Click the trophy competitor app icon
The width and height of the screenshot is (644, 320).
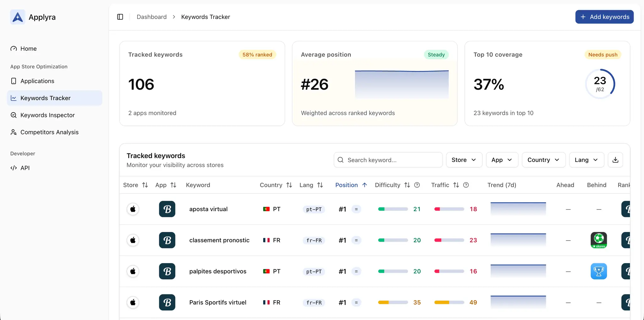tap(599, 272)
